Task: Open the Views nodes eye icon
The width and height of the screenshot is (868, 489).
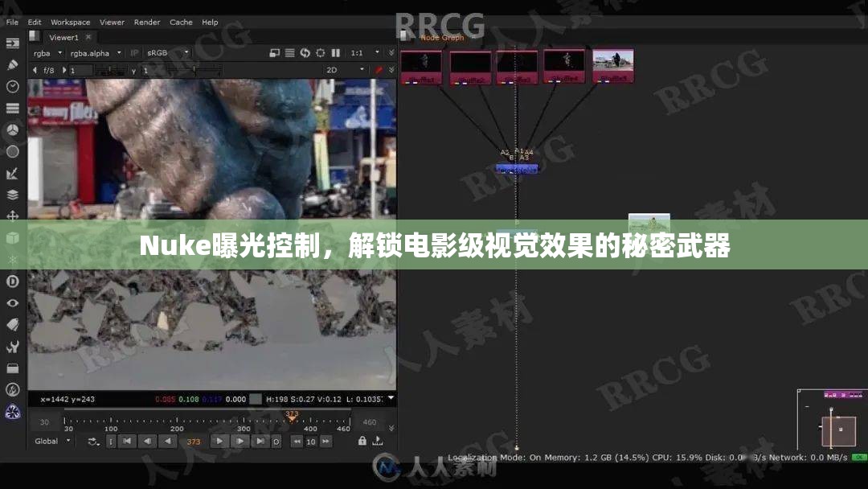Action: (x=12, y=303)
